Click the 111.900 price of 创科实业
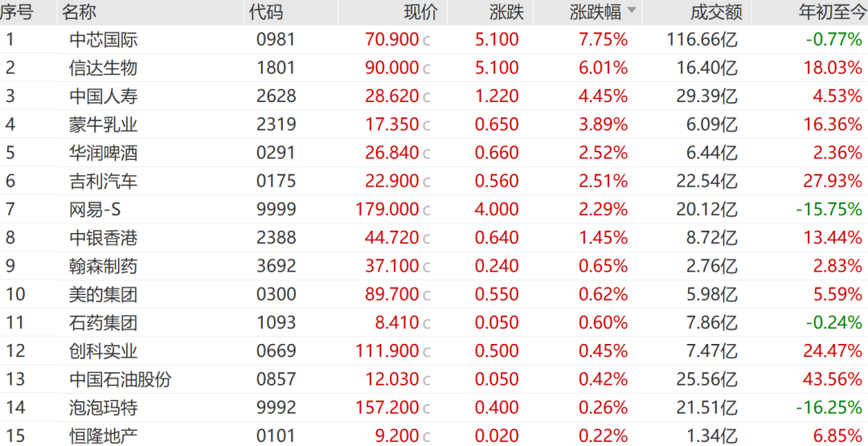Image resolution: width=868 pixels, height=446 pixels. pyautogui.click(x=387, y=351)
